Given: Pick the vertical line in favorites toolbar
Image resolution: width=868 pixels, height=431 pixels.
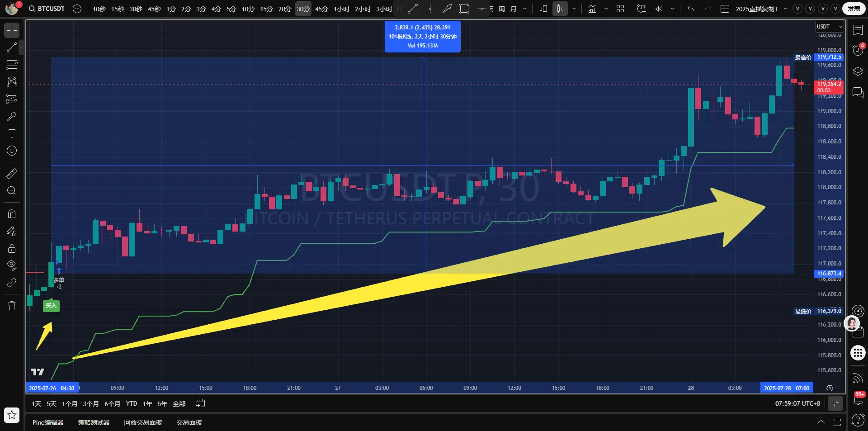Looking at the screenshot, I should coord(429,9).
